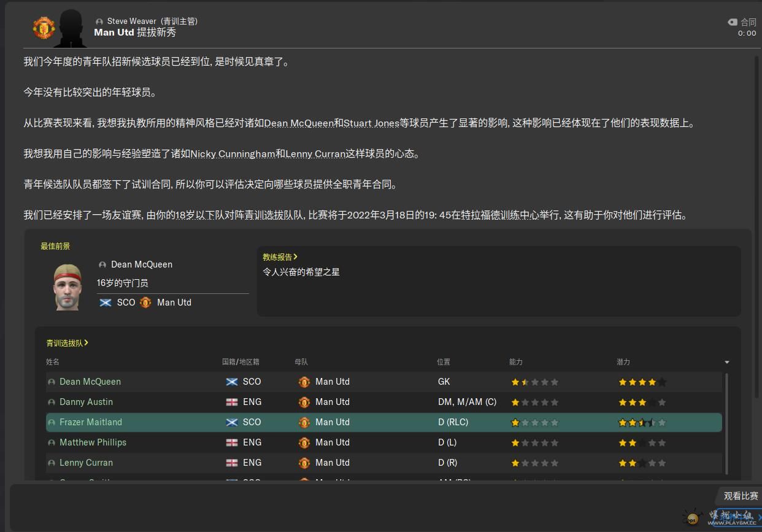Click Scotland flag in Dean McQueen row
The image size is (762, 532).
click(232, 382)
